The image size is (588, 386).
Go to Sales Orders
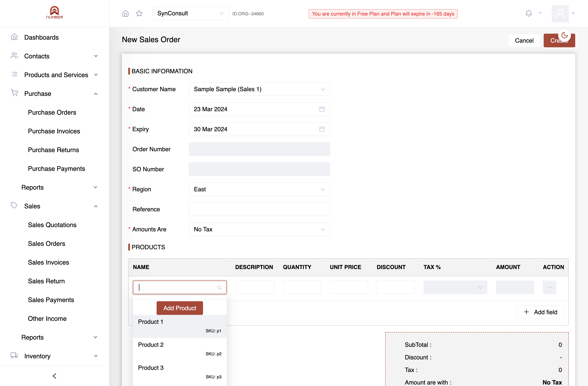click(x=46, y=243)
